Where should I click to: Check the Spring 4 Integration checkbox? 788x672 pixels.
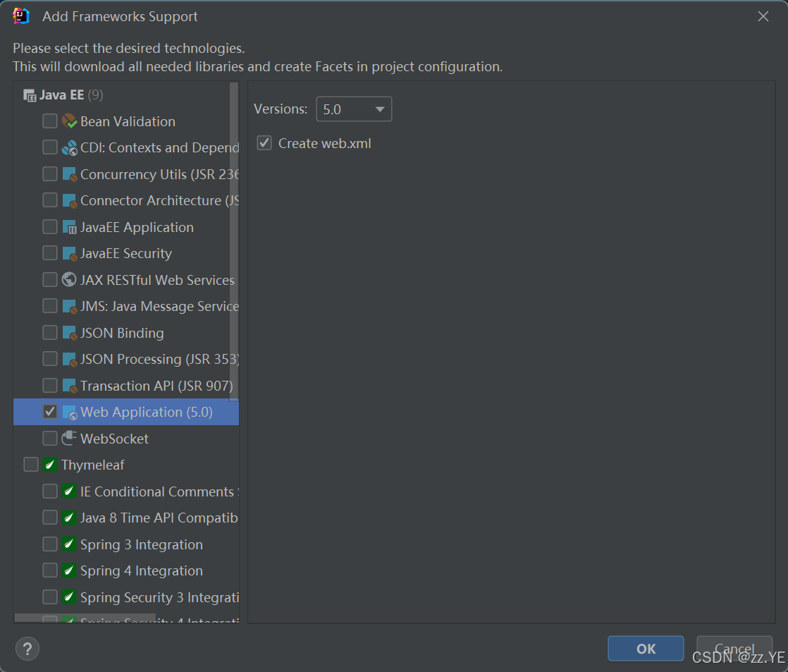click(x=50, y=570)
